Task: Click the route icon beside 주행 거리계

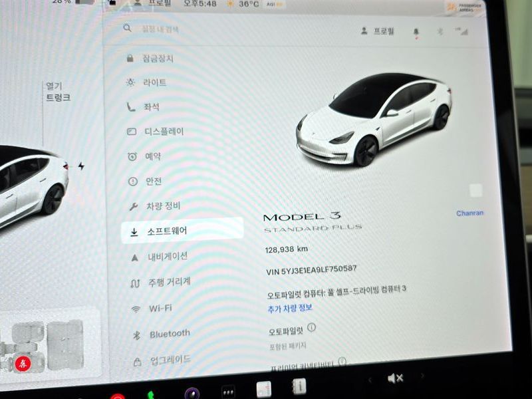Action: pos(135,283)
